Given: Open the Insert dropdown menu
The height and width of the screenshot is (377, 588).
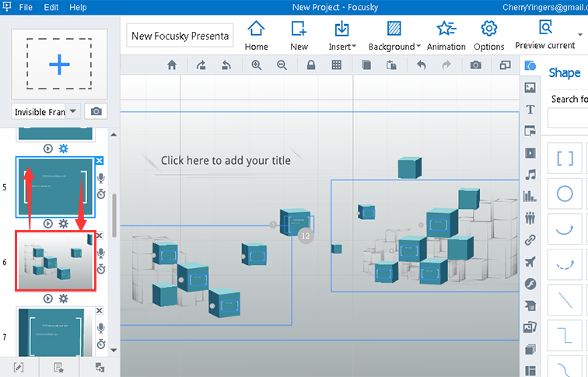Looking at the screenshot, I should pyautogui.click(x=342, y=36).
